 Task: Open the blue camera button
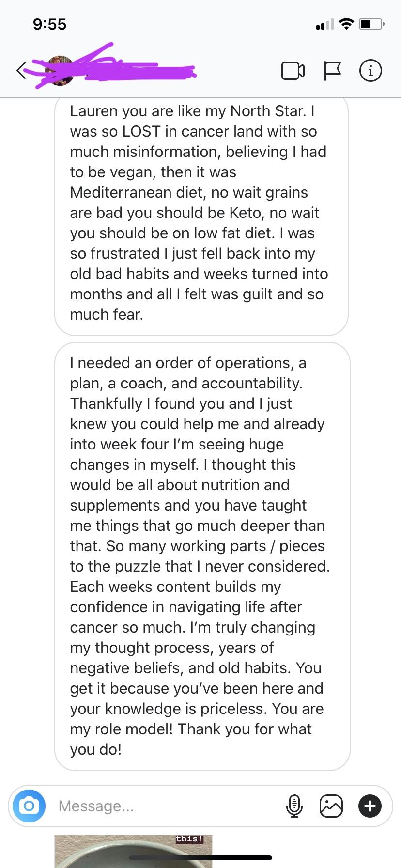coord(29,806)
